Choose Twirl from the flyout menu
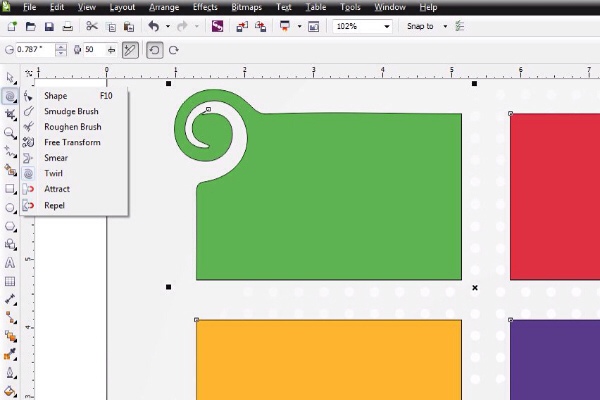600x400 pixels. click(x=55, y=173)
